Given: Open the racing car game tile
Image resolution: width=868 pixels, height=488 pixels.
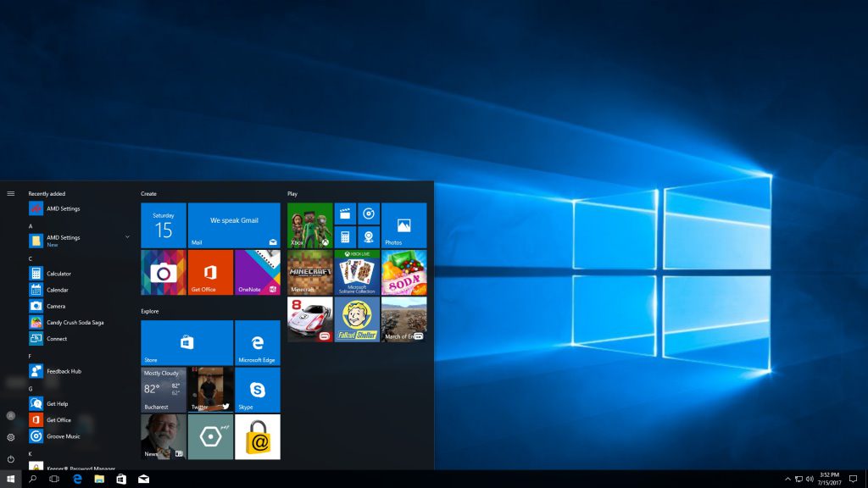Looking at the screenshot, I should point(310,319).
